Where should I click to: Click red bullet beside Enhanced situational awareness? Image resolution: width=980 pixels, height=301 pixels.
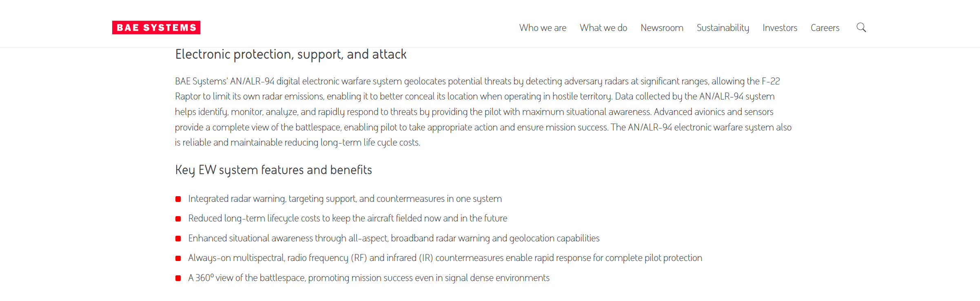tap(178, 239)
